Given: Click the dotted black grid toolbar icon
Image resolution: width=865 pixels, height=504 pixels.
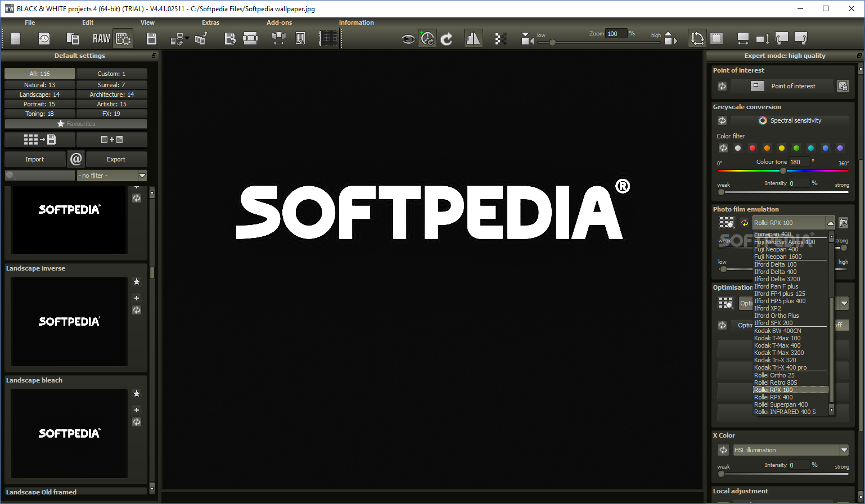Looking at the screenshot, I should coord(328,38).
